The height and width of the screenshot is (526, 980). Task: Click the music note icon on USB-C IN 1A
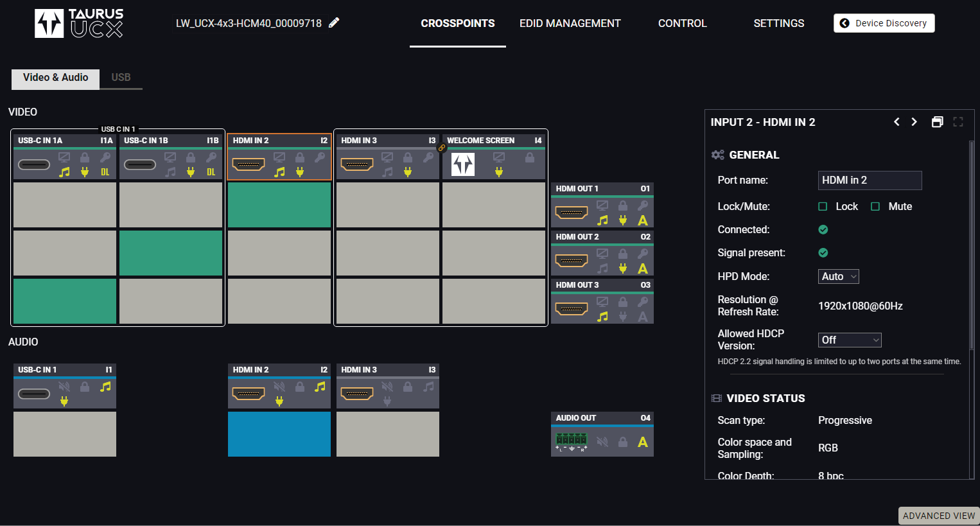click(64, 172)
